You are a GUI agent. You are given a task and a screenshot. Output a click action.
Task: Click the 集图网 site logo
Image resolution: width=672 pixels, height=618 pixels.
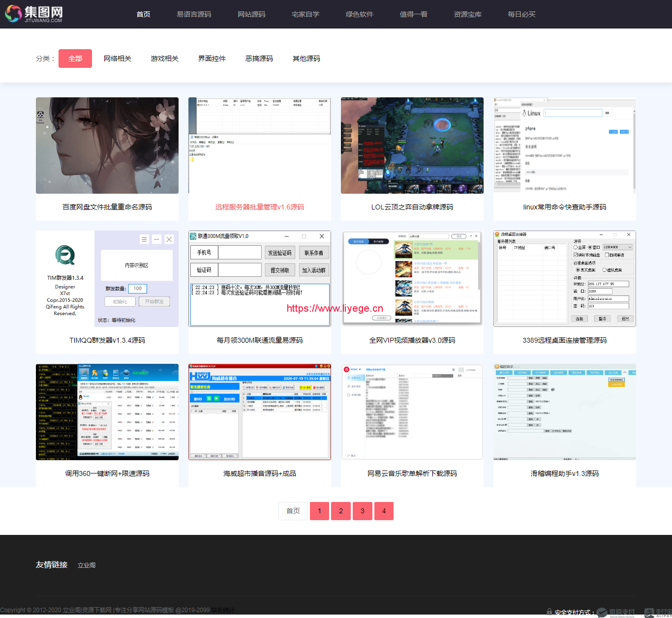pyautogui.click(x=34, y=14)
